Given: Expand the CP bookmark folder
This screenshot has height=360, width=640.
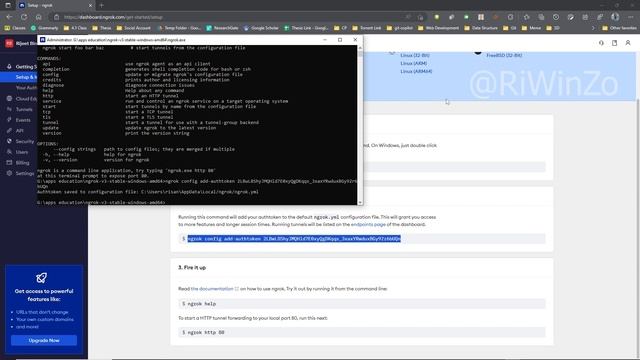Looking at the screenshot, I should coord(340,28).
